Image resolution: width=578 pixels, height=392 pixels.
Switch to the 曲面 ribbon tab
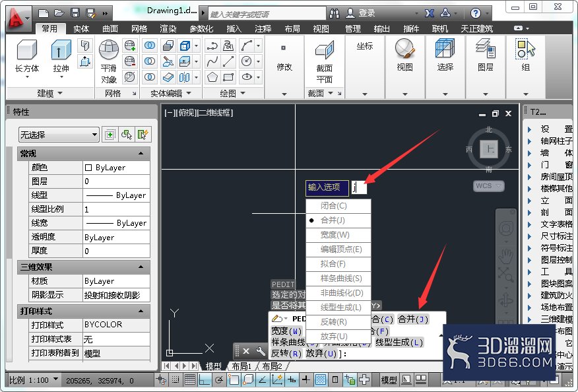click(110, 28)
